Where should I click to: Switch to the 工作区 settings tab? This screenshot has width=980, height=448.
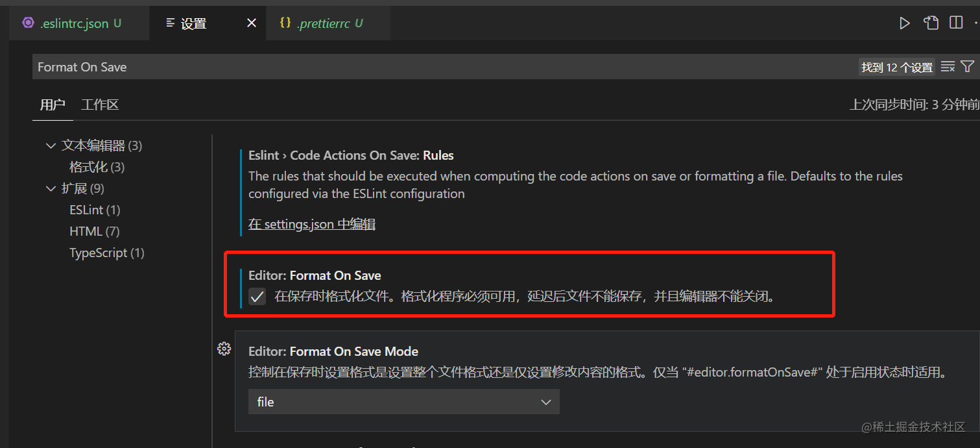point(100,105)
